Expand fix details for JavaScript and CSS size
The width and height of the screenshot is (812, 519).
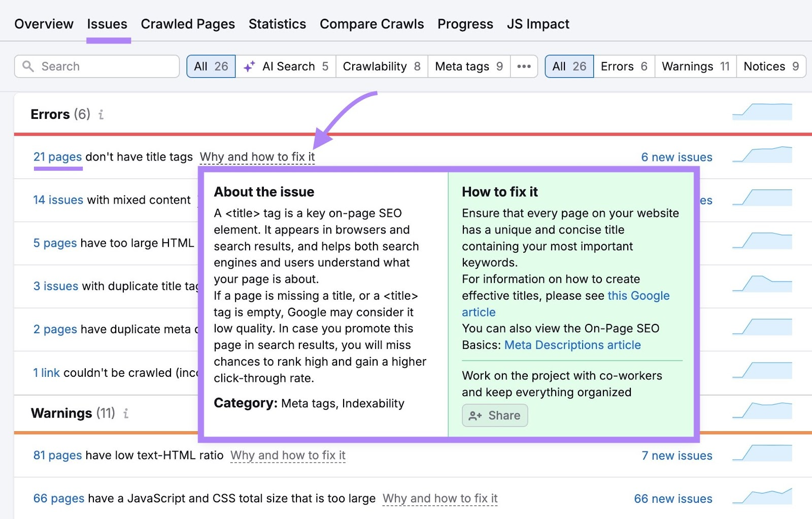point(439,499)
